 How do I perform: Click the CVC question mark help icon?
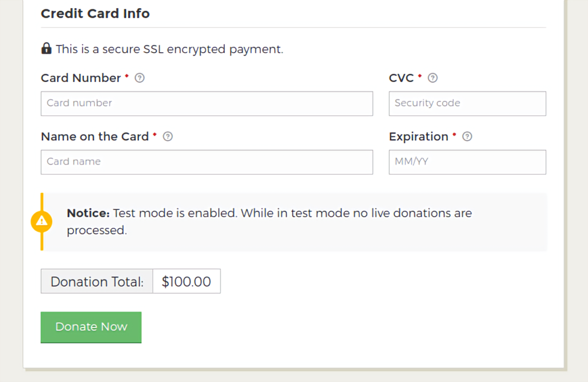[x=432, y=78]
